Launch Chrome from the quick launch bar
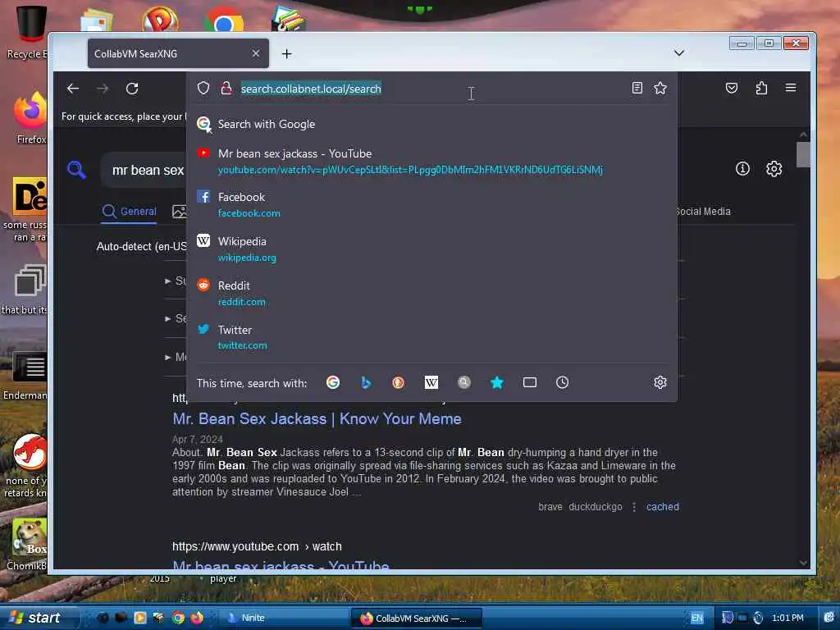Screen dimensions: 840x630 (178, 618)
